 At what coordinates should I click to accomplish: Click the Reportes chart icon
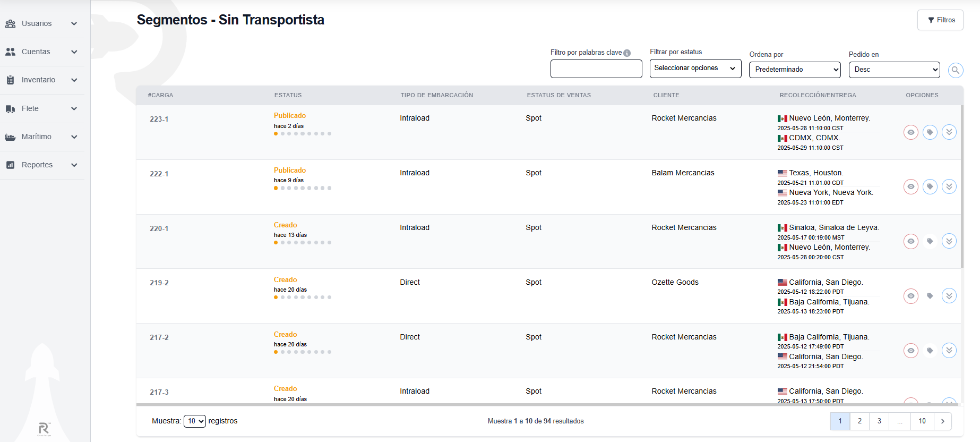pos(10,165)
